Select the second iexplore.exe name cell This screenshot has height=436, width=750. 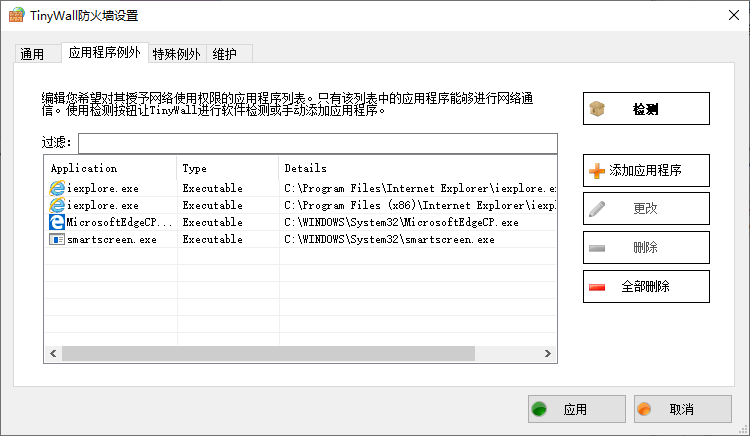pos(103,206)
